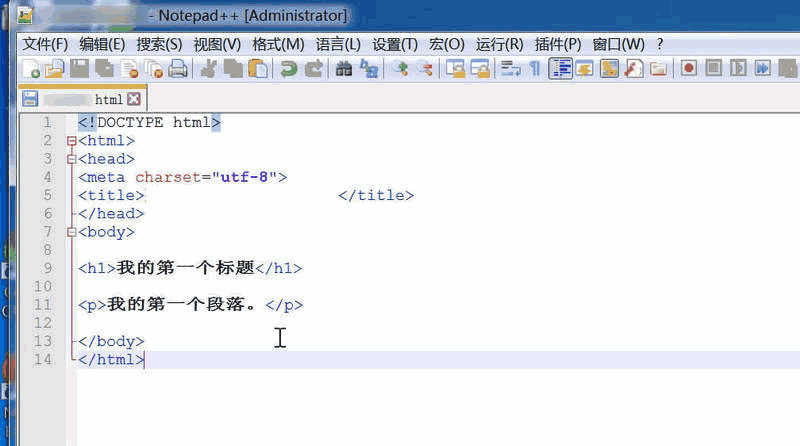Click line number 1 in the margin
This screenshot has width=800, height=446.
[x=47, y=122]
